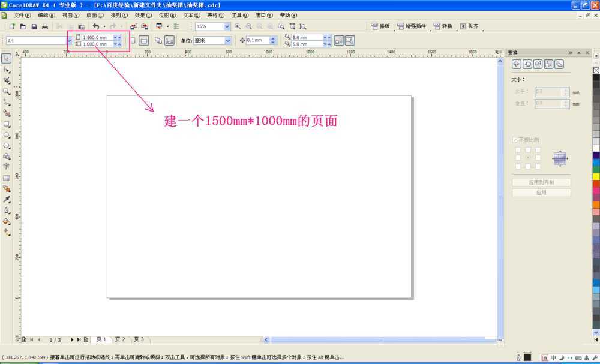Select the center anchor point in Transform docker

(x=527, y=158)
